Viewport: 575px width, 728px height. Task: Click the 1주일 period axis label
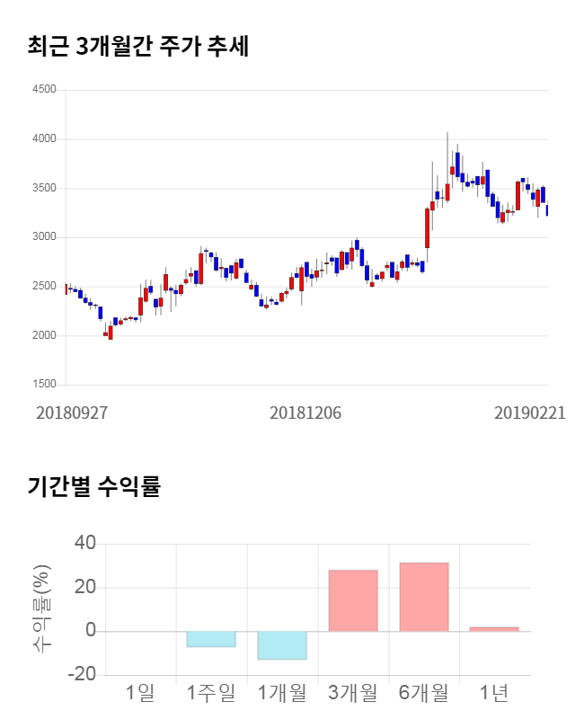211,693
